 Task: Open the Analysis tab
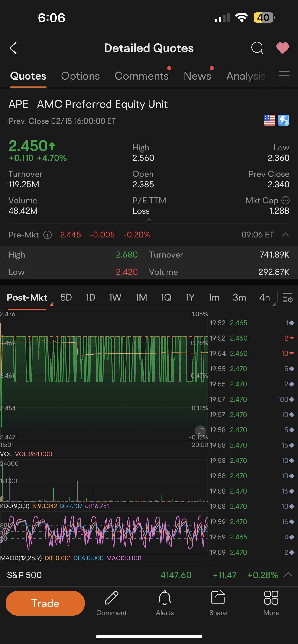246,76
